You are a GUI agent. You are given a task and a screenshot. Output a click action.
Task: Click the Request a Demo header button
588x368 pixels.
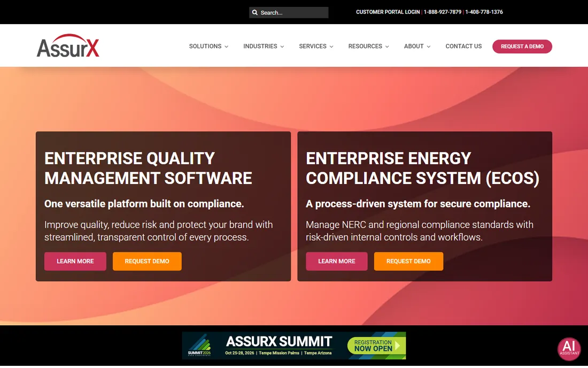522,47
